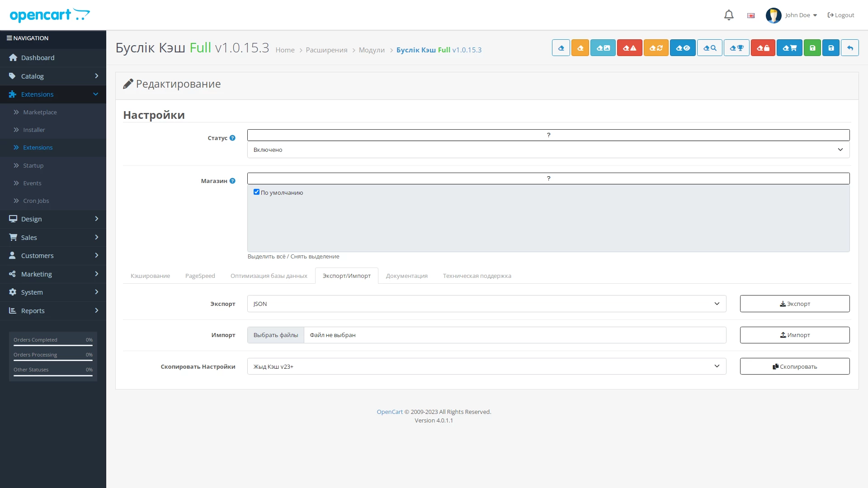Click the orange eraser-refresh arrows button
Screen dimensions: 868x488
(656, 48)
